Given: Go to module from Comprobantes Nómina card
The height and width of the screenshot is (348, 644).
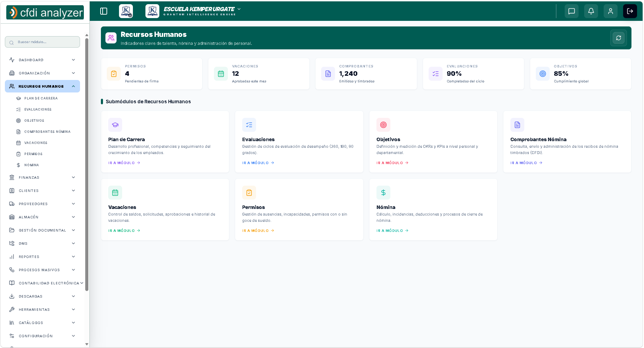Looking at the screenshot, I should (x=526, y=163).
